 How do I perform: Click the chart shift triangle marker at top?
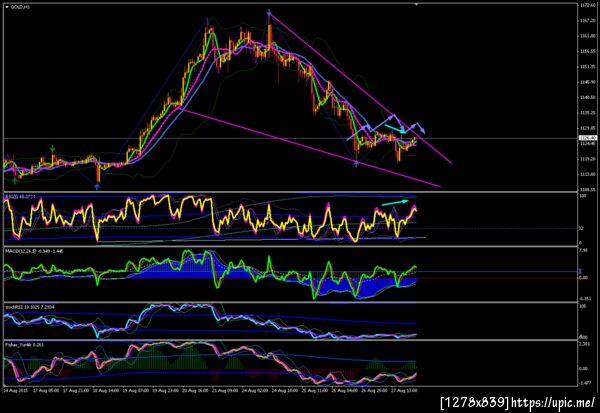416,4
